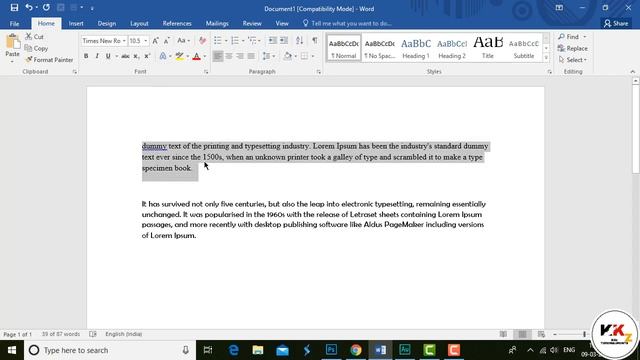Clear all formatting icon
640x360 pixels.
[202, 41]
